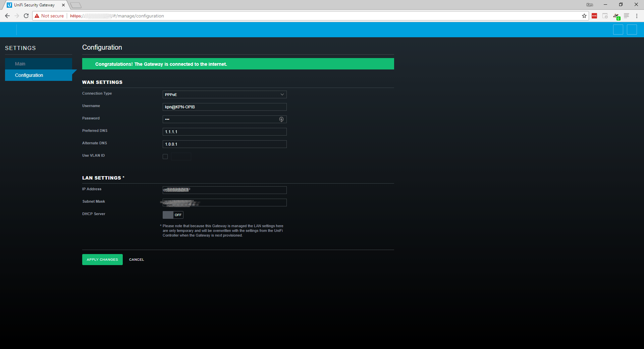
Task: Click the Preferred DNS label
Action: 95,131
